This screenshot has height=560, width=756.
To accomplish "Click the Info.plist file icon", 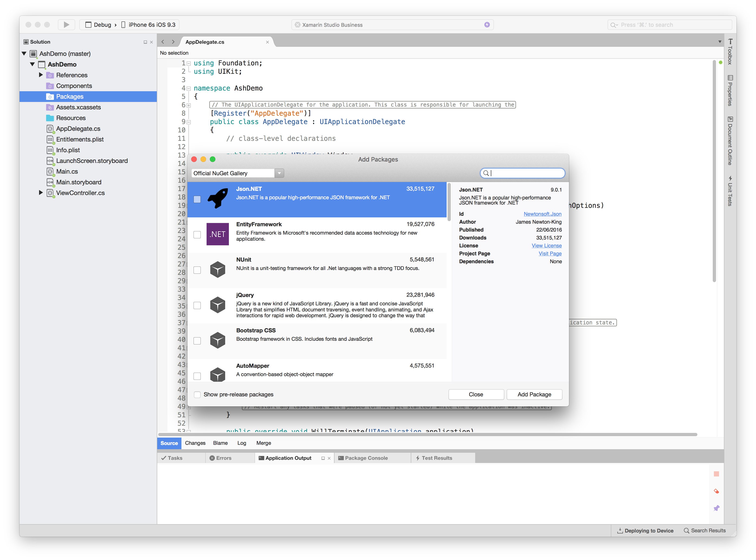I will (x=50, y=150).
